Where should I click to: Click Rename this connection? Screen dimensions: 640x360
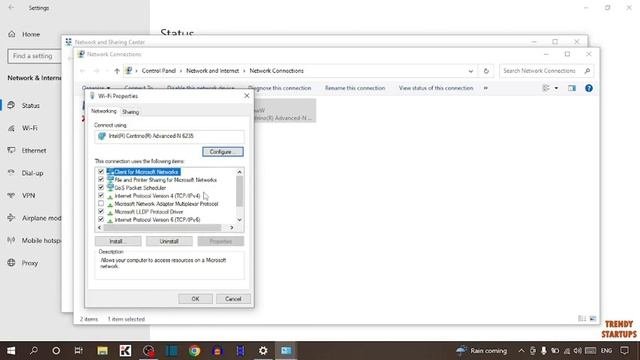(355, 88)
